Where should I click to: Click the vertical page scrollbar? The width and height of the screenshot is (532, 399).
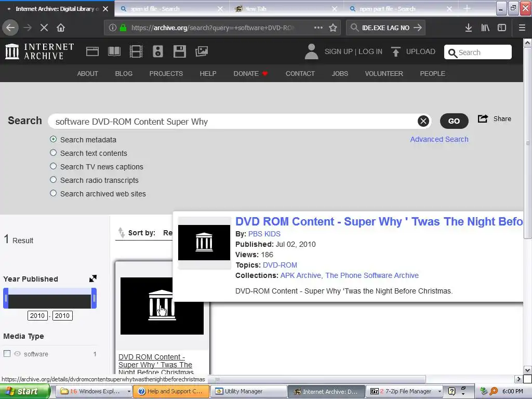coord(528,142)
